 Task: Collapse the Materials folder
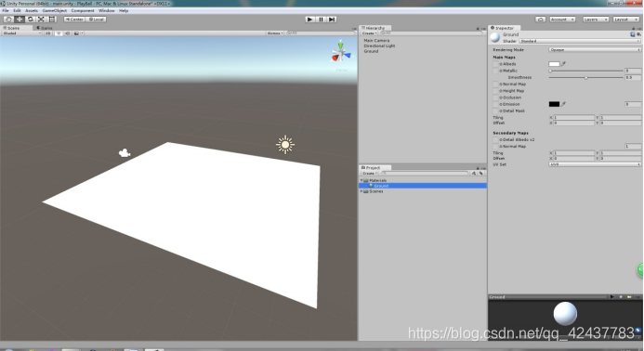[361, 180]
